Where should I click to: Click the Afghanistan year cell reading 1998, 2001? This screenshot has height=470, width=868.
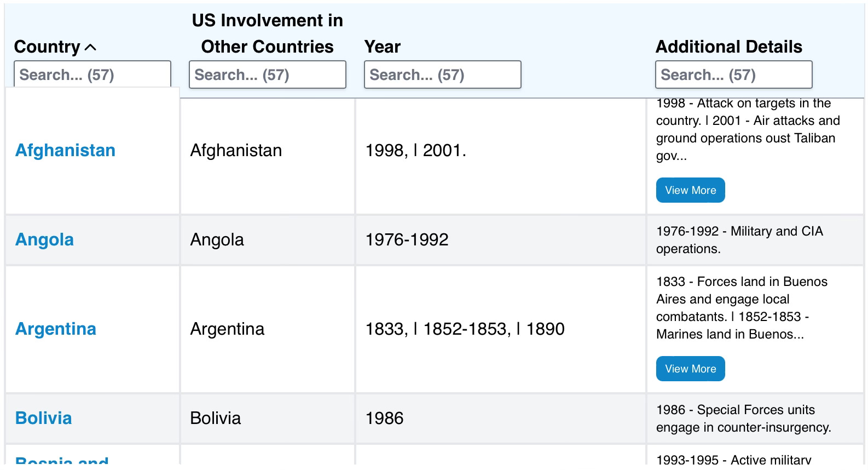[x=415, y=151]
